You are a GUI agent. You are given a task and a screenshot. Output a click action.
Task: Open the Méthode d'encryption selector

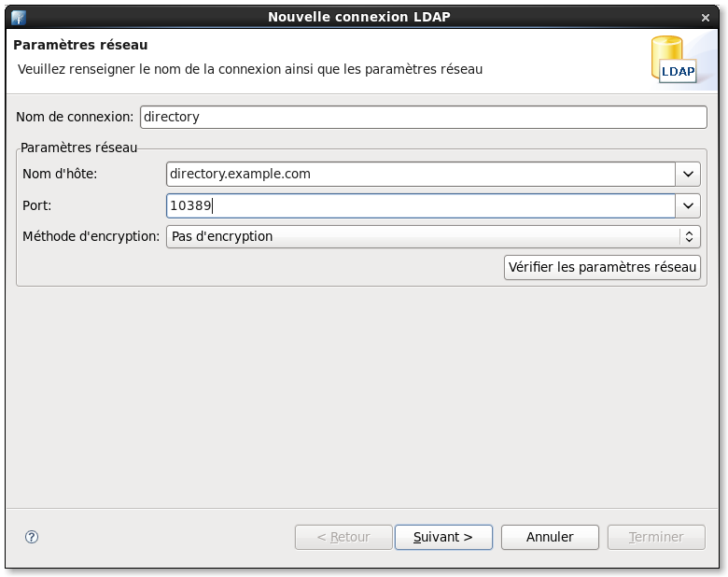[x=433, y=236]
